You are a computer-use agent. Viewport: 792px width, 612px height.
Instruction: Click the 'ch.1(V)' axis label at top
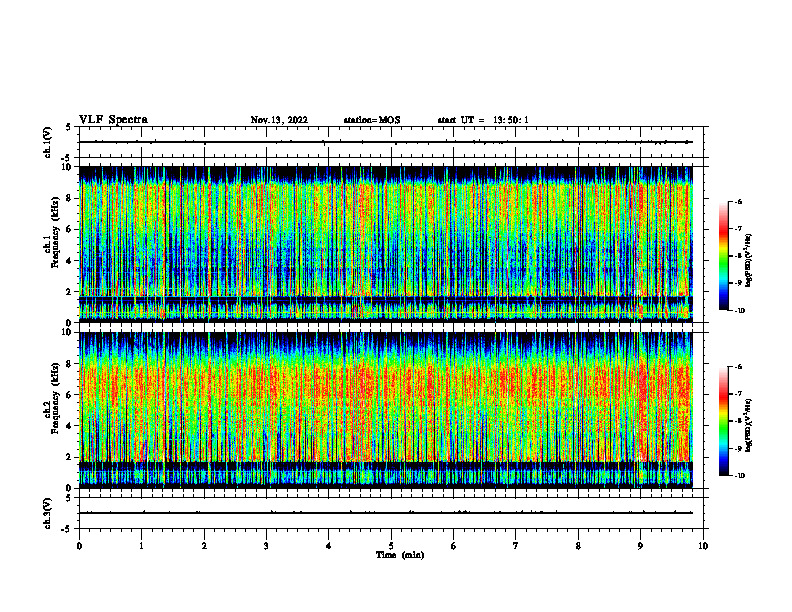click(48, 142)
